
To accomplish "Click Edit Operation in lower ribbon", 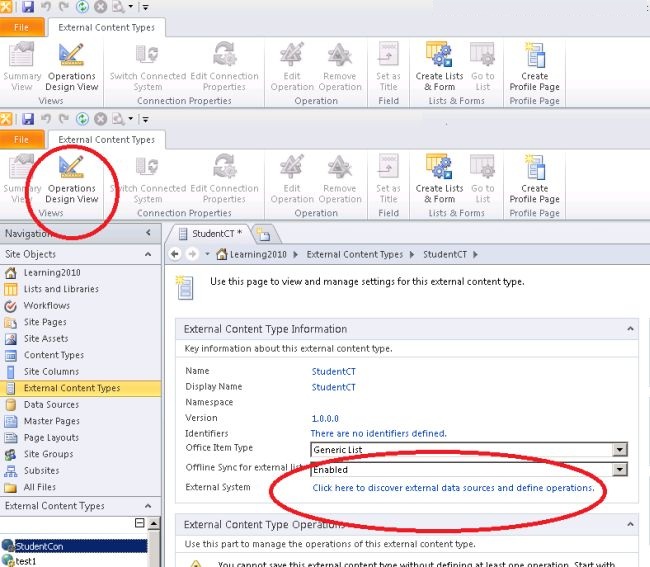I will [292, 179].
